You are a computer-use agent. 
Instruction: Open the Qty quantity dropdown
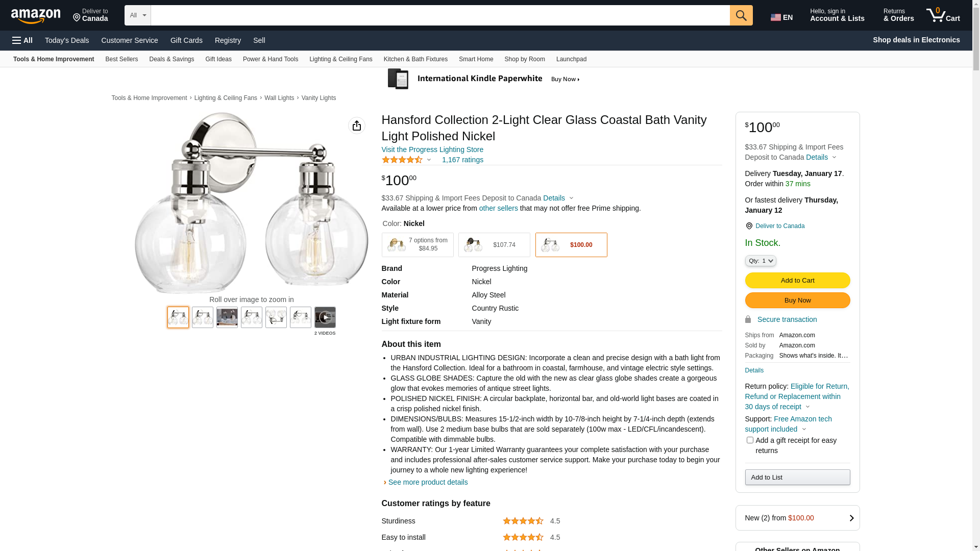tap(761, 261)
